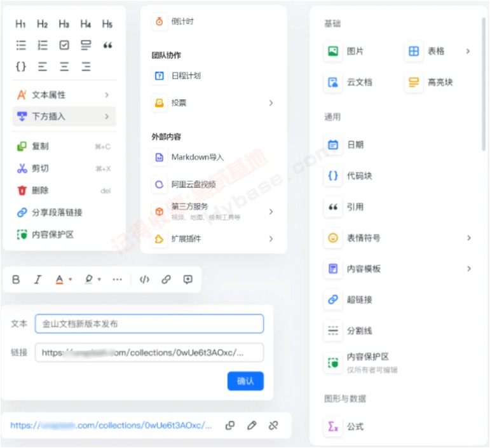The image size is (490, 448).
Task: Insert bulleted list
Action: click(21, 45)
